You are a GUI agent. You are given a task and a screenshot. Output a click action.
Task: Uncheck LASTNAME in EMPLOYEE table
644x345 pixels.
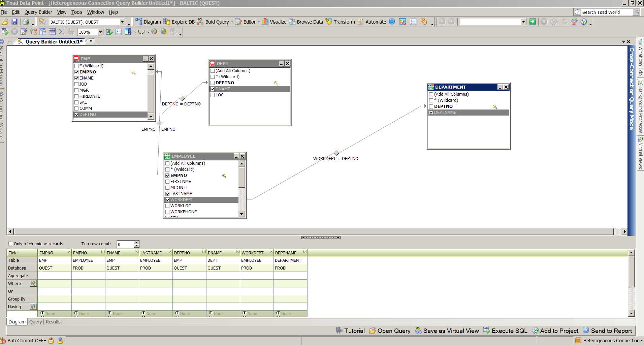pos(167,194)
